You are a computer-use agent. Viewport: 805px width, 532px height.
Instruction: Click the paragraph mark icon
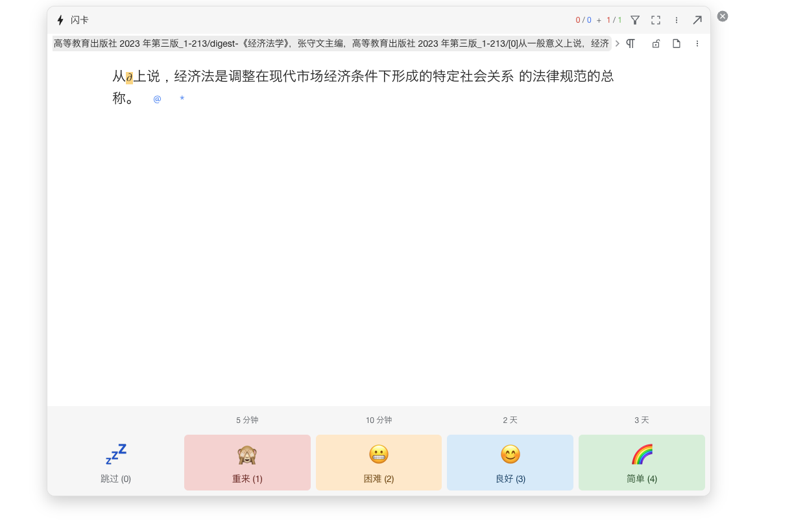click(x=630, y=43)
